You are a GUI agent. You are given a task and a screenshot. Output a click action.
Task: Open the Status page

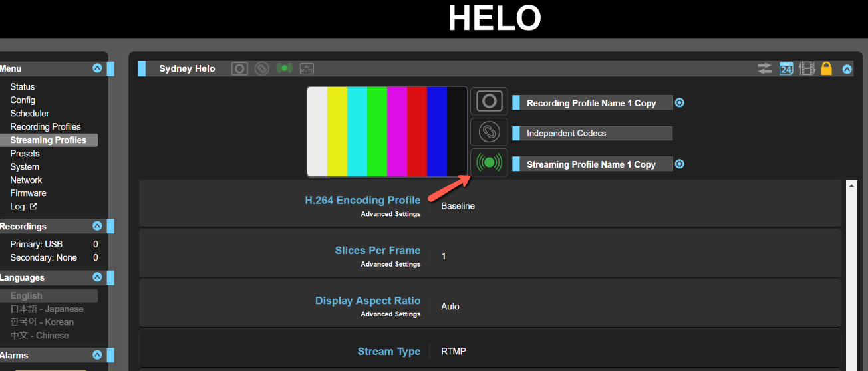(23, 87)
